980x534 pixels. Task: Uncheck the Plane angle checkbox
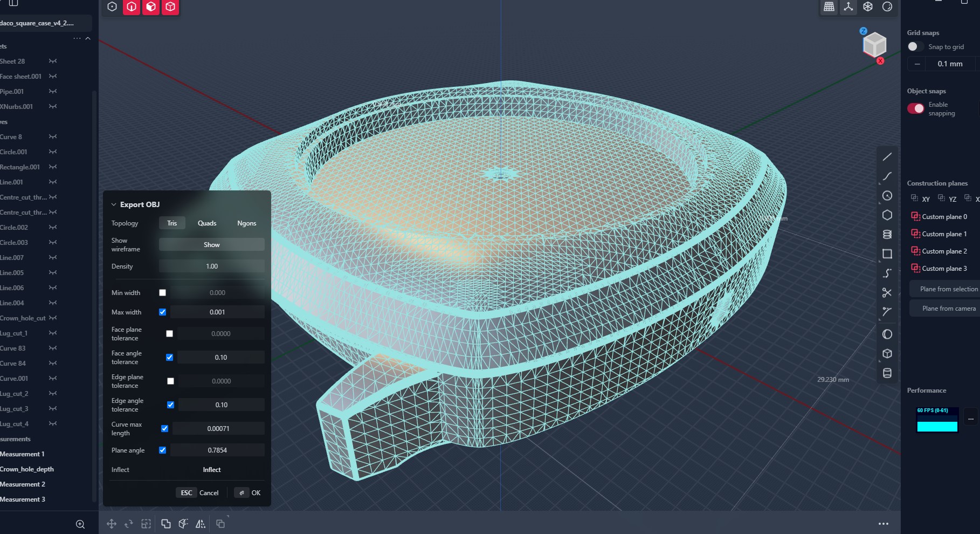[163, 450]
